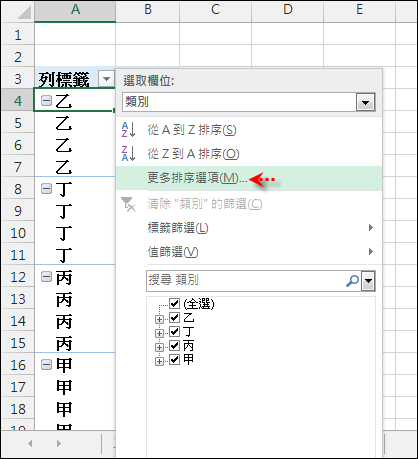The image size is (418, 459).
Task: Click the Z-A sort descending icon
Action: (x=129, y=153)
